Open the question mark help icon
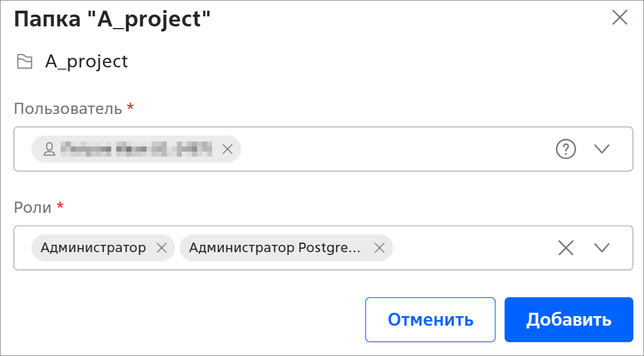644x356 pixels. (565, 149)
